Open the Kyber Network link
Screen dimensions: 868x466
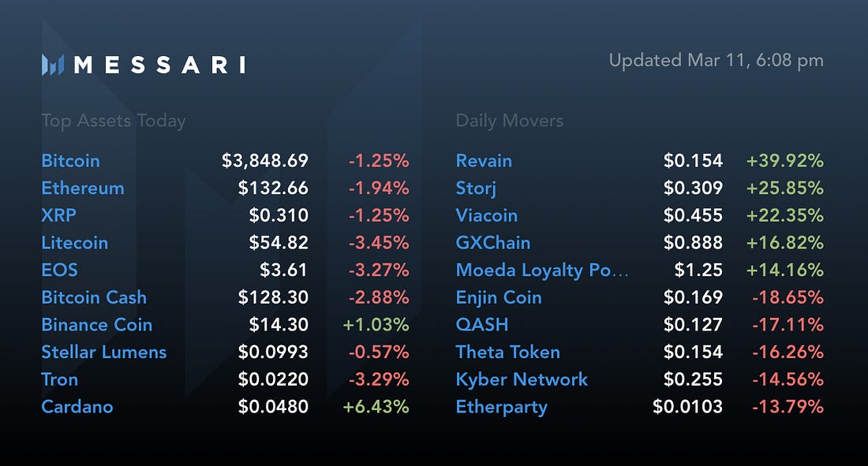tap(522, 380)
